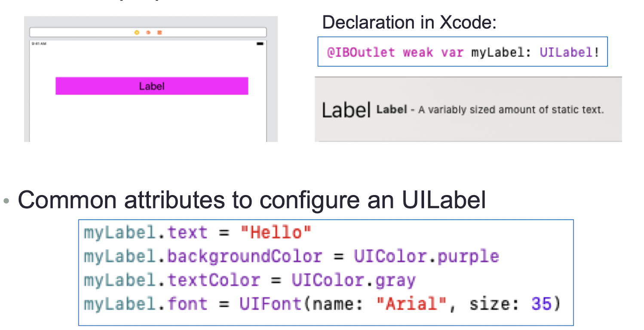644x330 pixels.
Task: Click the scene dock bar above the view
Action: pos(148,33)
